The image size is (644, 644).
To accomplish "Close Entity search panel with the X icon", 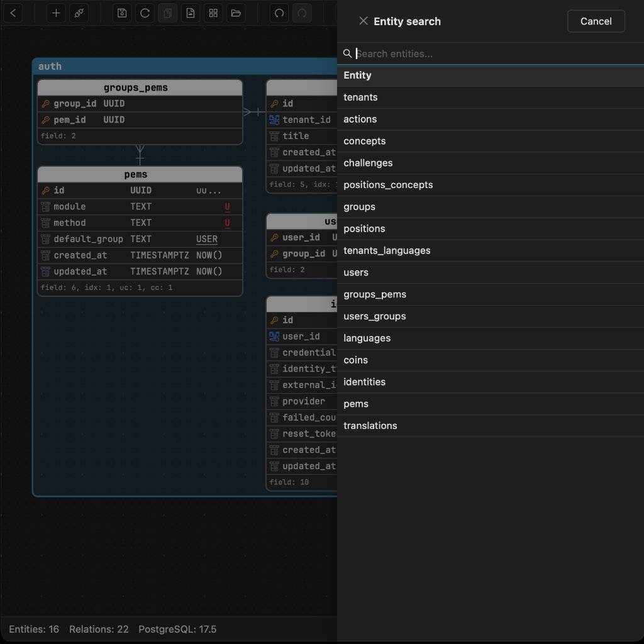I will click(x=363, y=21).
